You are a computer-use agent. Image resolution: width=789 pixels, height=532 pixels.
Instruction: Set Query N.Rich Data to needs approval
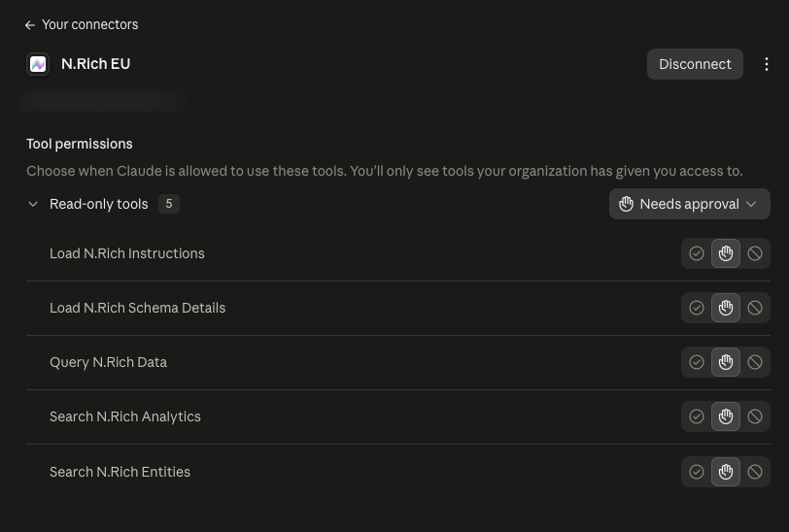pyautogui.click(x=726, y=362)
